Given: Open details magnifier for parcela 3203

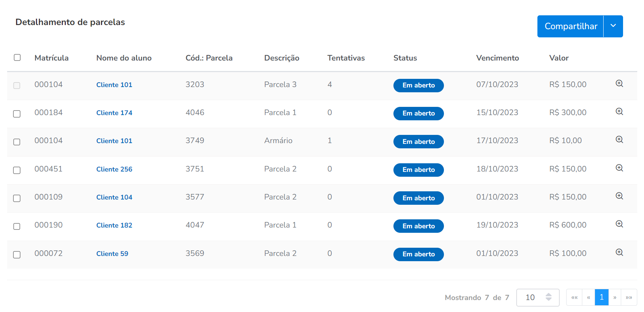Looking at the screenshot, I should click(619, 84).
